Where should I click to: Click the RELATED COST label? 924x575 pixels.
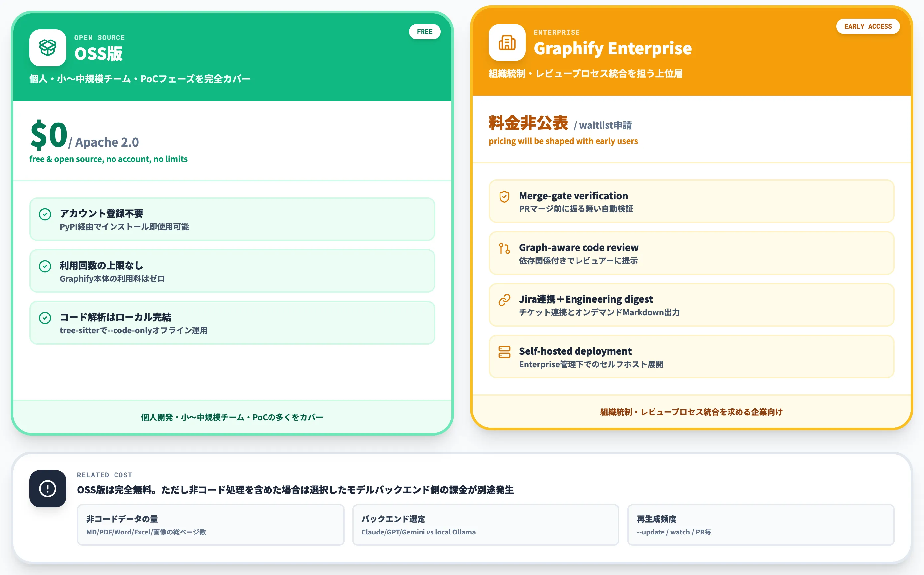105,475
